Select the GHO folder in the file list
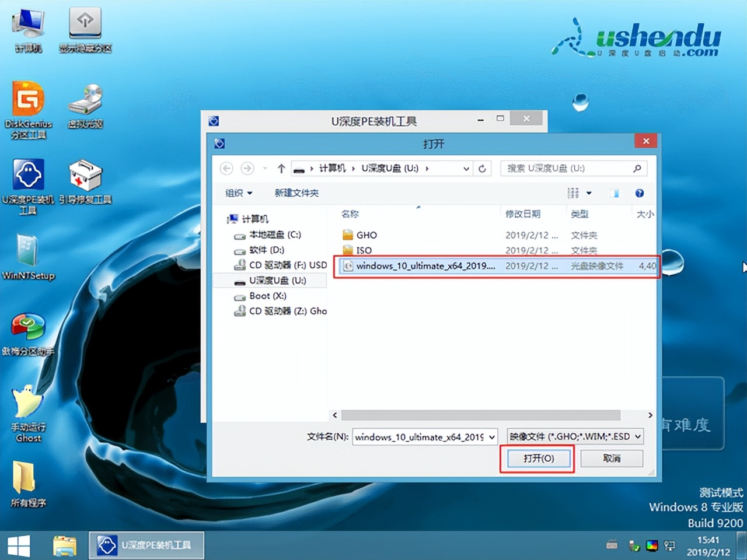The image size is (747, 560). (365, 235)
